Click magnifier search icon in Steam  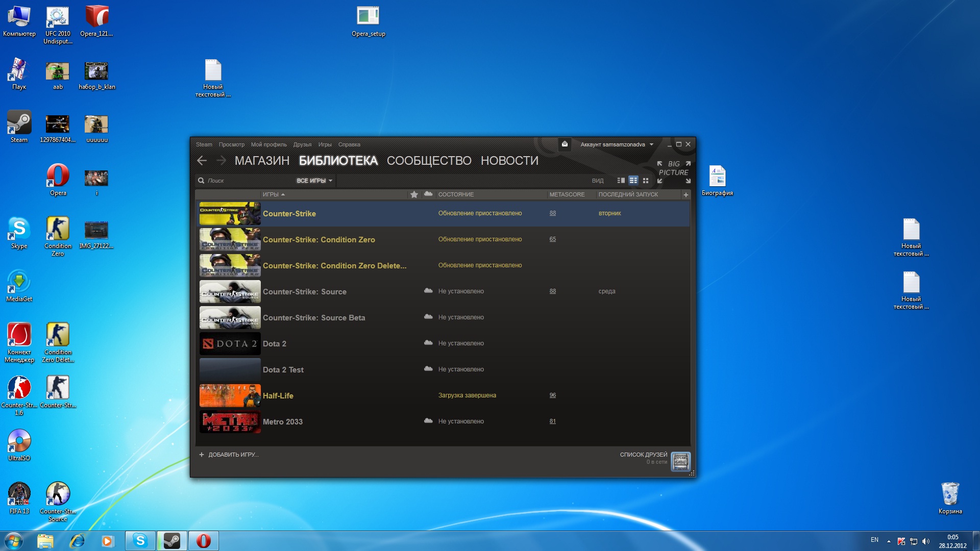(x=201, y=181)
